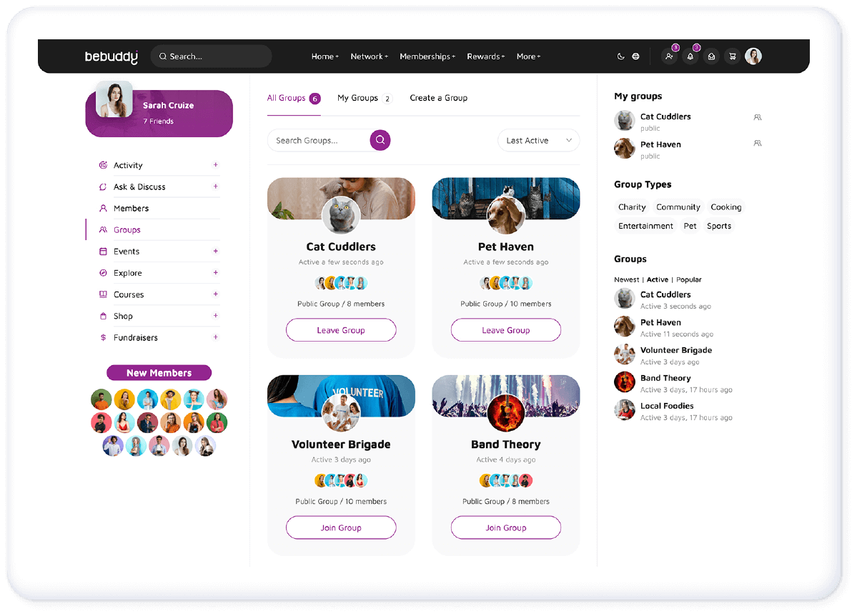Select the Popular filter under Groups
The width and height of the screenshot is (857, 616).
tap(689, 279)
